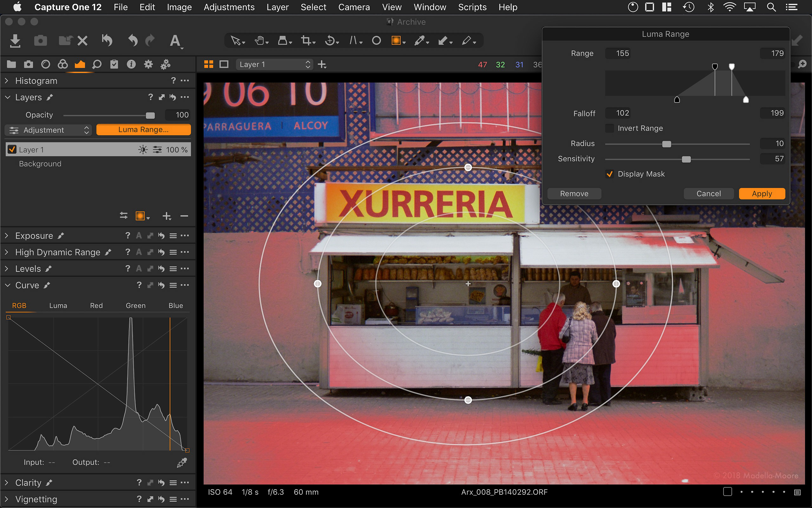812x508 pixels.
Task: Select the Background layer row
Action: tap(98, 164)
